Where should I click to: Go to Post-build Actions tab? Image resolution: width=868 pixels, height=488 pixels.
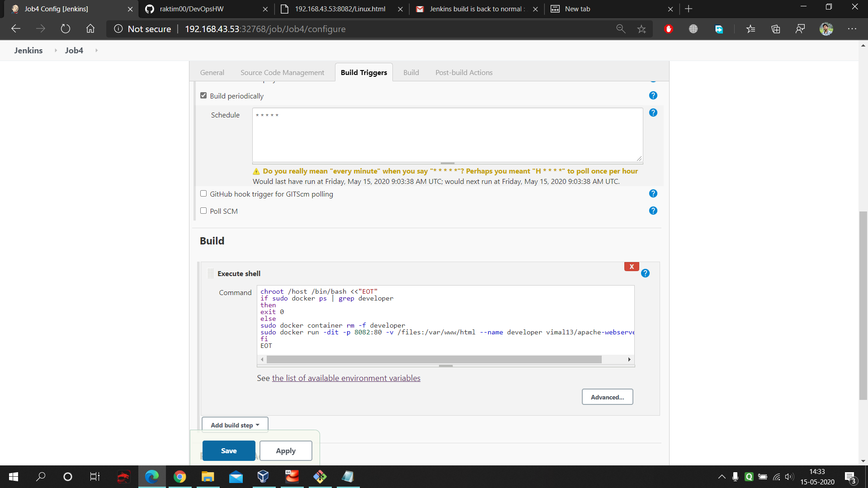coord(464,72)
